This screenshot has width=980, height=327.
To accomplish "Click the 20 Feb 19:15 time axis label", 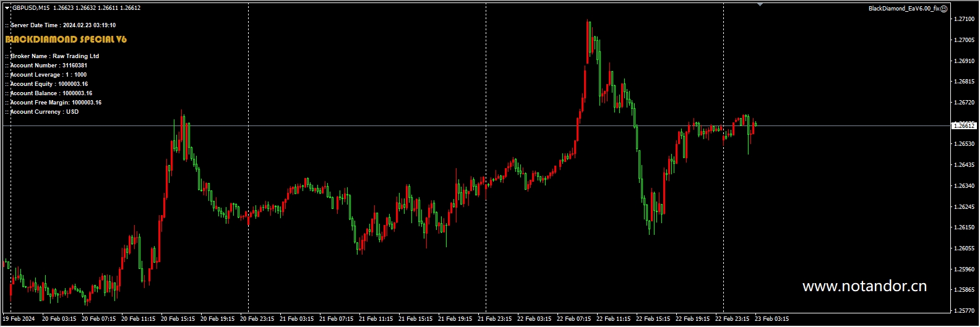I will pyautogui.click(x=217, y=319).
